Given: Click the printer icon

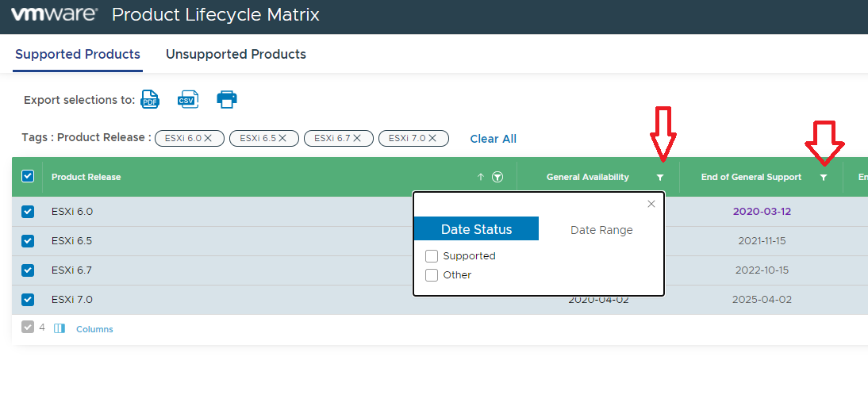Looking at the screenshot, I should [226, 100].
